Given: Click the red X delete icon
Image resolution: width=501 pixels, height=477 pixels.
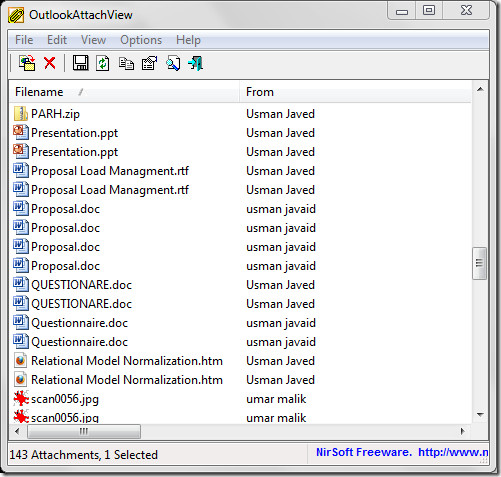Looking at the screenshot, I should point(50,63).
